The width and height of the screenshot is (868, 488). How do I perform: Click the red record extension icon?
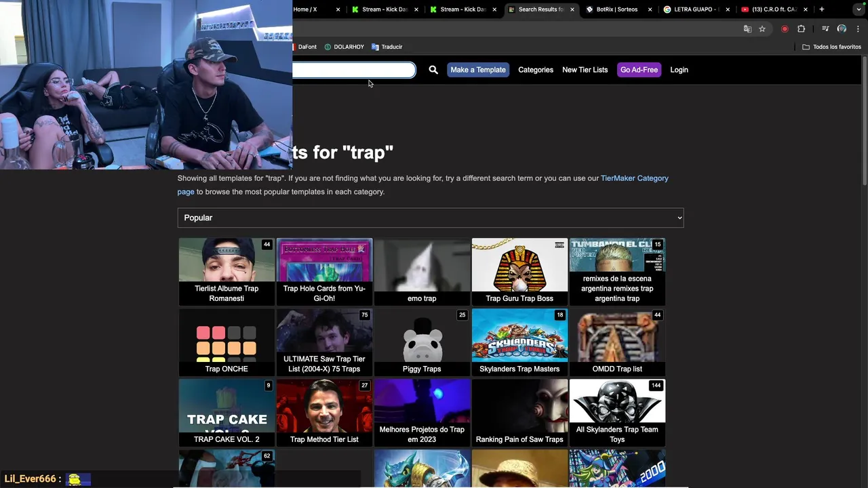(785, 29)
